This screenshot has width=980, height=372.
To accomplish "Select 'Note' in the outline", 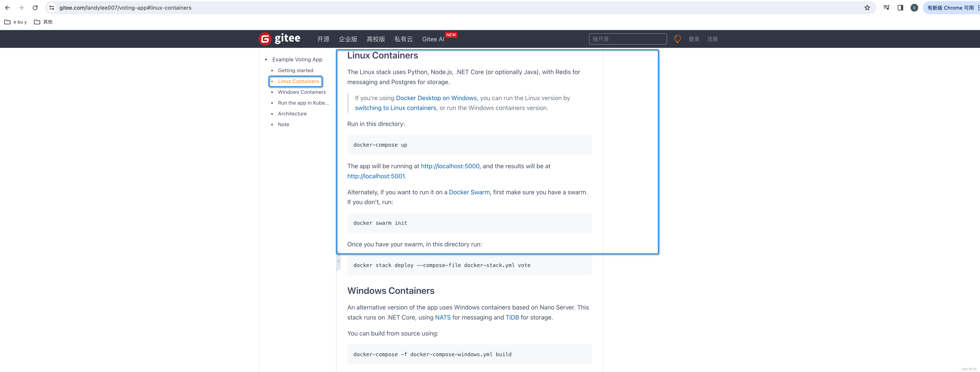I will [283, 124].
